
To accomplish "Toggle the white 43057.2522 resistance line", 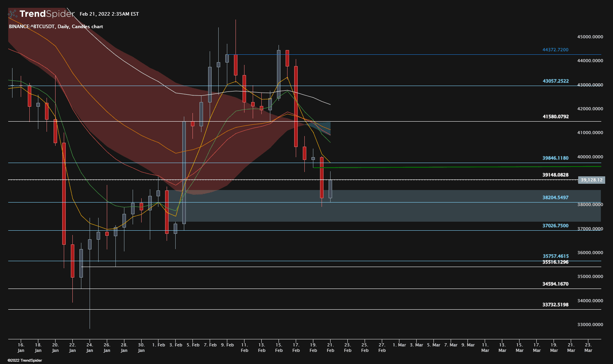I will click(430, 85).
